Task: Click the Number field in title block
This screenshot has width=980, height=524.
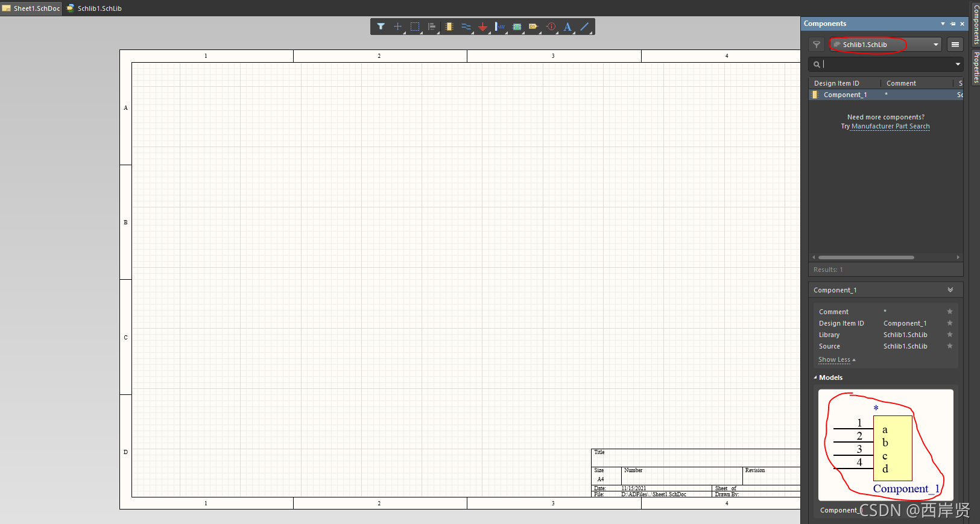Action: [x=682, y=476]
